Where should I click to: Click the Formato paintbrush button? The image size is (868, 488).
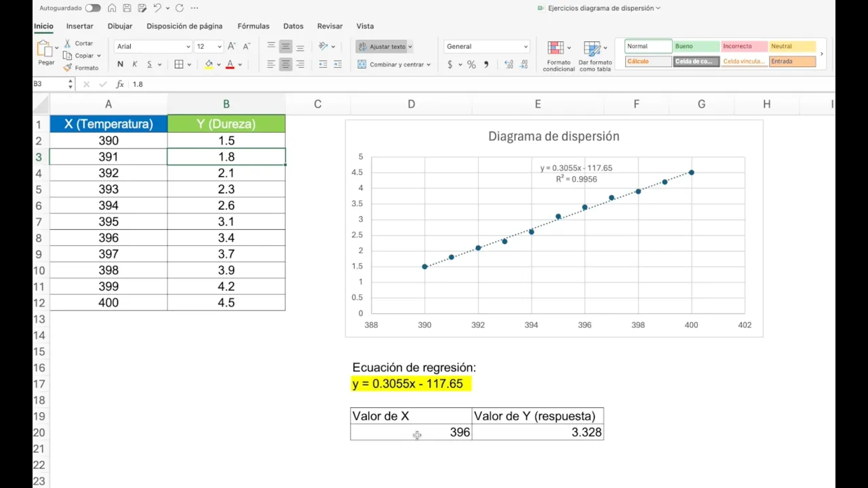coord(81,68)
